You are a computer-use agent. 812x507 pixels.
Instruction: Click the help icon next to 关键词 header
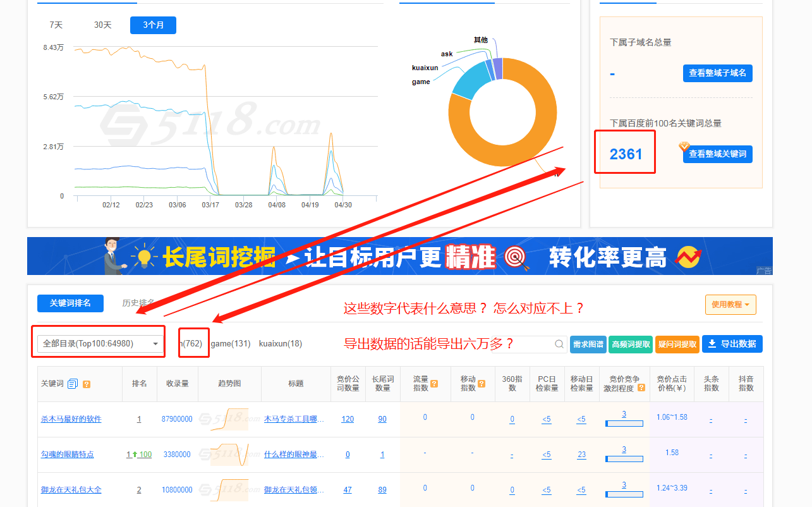point(87,384)
